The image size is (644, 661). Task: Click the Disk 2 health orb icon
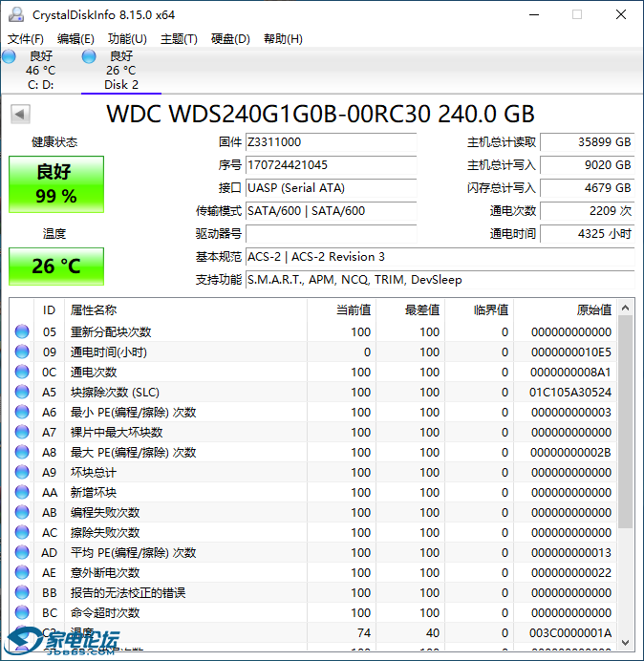[89, 56]
